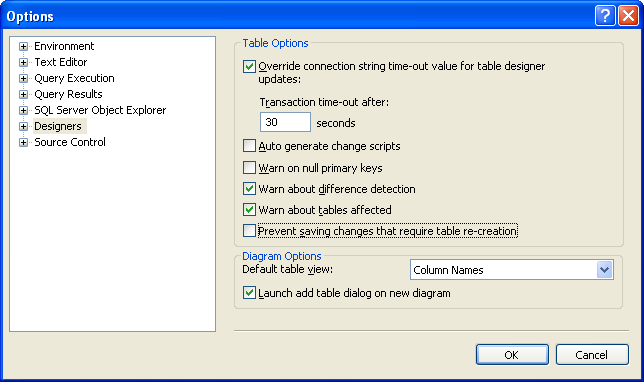Expand the Source Control node
This screenshot has width=644, height=382.
click(x=23, y=143)
